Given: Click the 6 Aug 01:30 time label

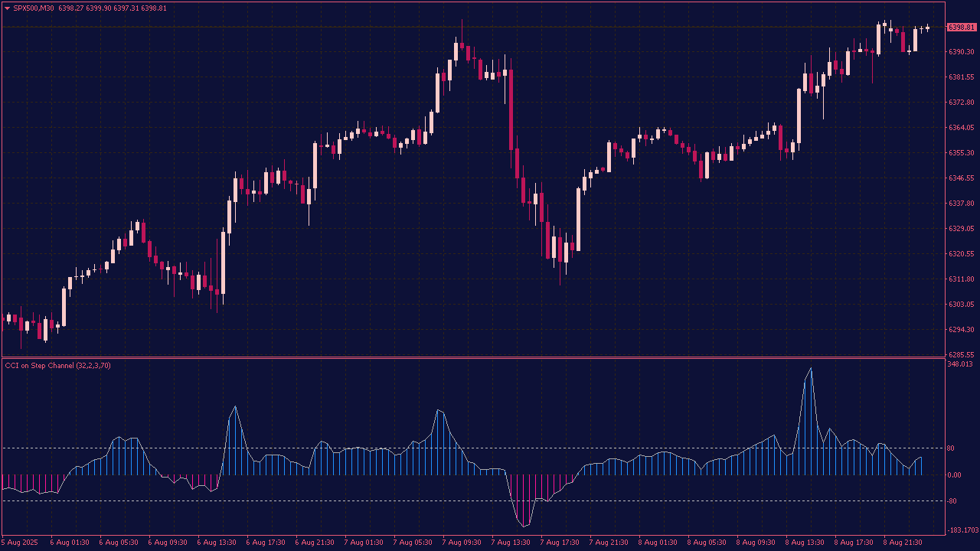Looking at the screenshot, I should tap(70, 543).
